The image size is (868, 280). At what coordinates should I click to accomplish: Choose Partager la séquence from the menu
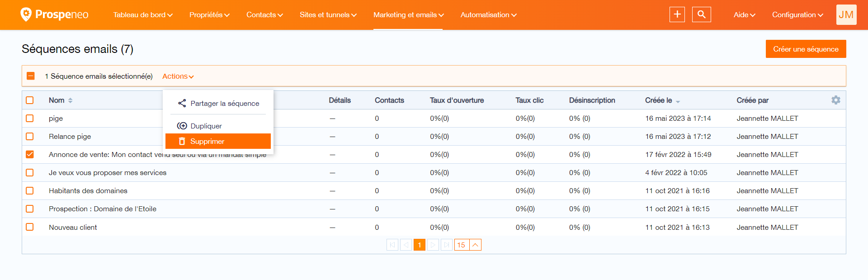coord(218,103)
